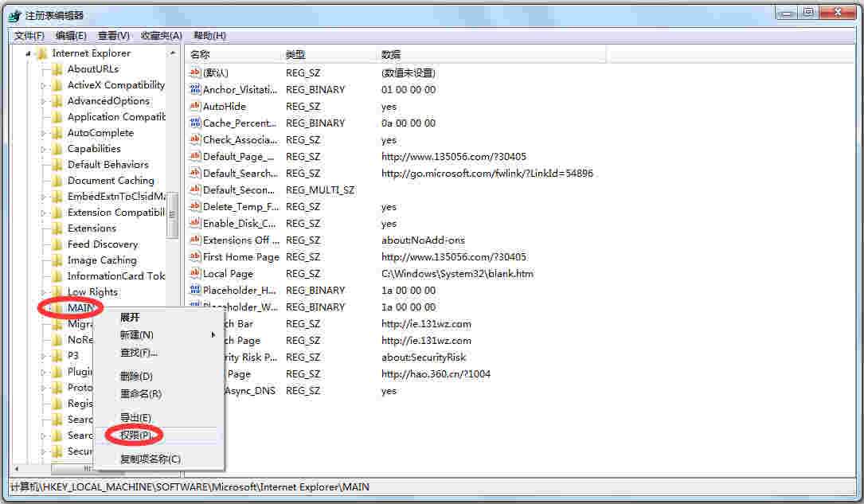Choose 删除(D) in context menu
Image resolution: width=864 pixels, height=504 pixels.
pos(159,377)
